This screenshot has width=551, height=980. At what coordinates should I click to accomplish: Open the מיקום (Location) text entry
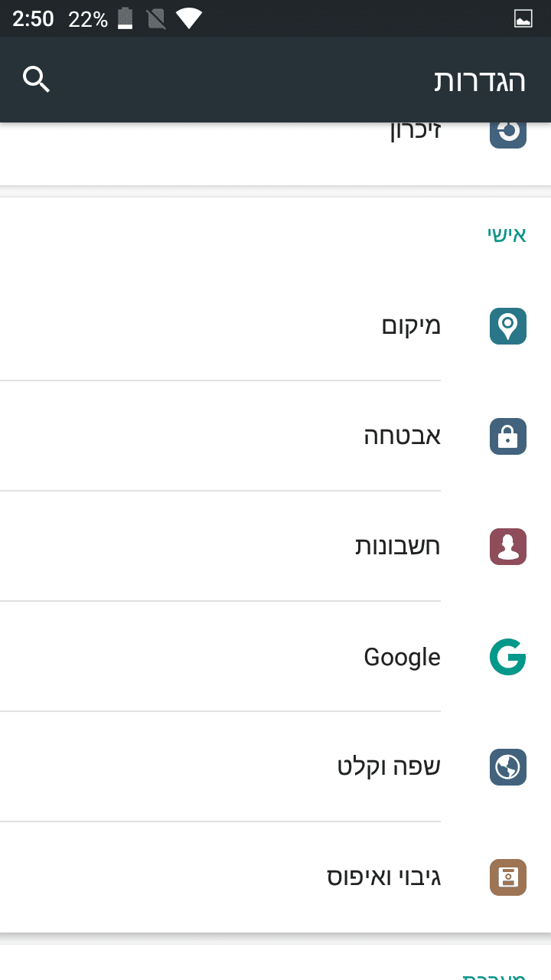pyautogui.click(x=411, y=326)
